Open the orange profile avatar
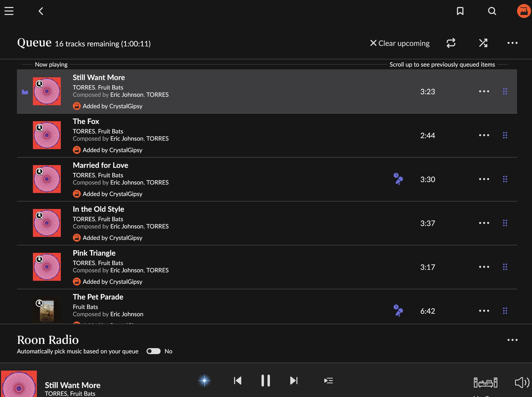The width and height of the screenshot is (532, 397). click(524, 11)
